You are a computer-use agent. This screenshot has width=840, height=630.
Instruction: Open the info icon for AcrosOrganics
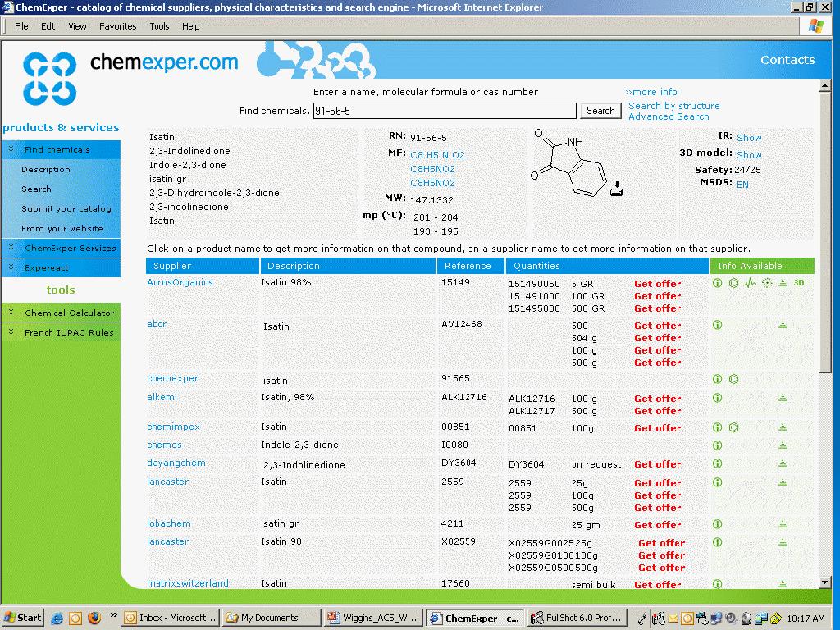click(x=717, y=283)
